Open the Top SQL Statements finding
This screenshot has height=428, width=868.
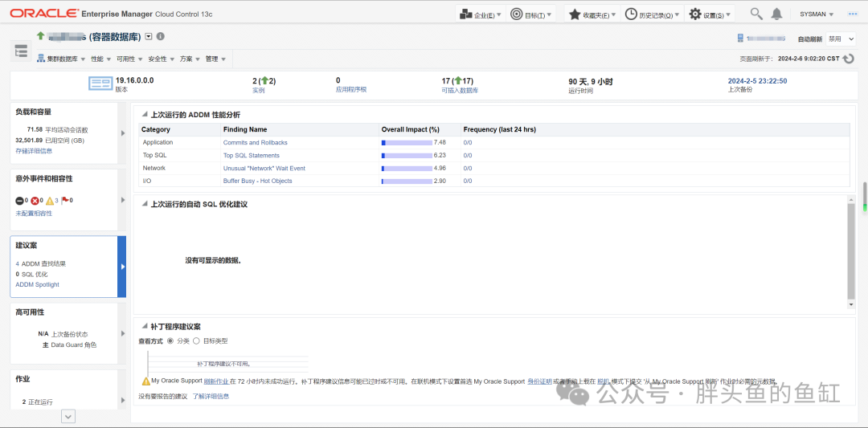[x=252, y=156]
